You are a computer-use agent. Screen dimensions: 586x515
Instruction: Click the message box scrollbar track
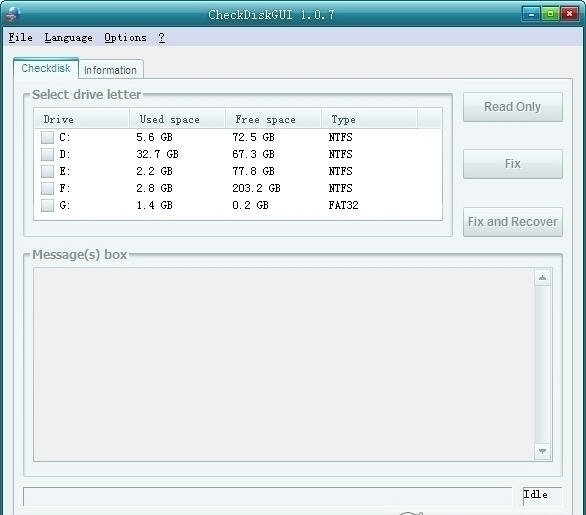click(542, 364)
